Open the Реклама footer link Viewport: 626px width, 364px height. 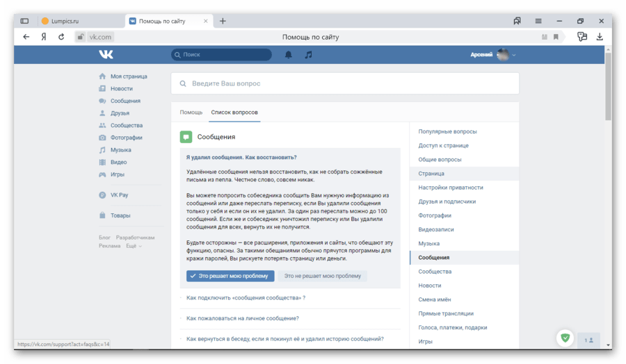pos(109,246)
